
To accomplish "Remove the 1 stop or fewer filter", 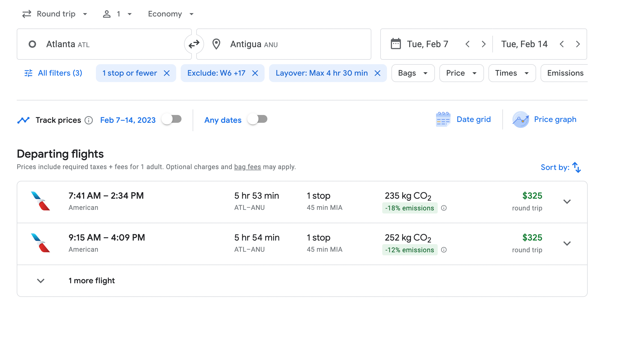I will (167, 73).
